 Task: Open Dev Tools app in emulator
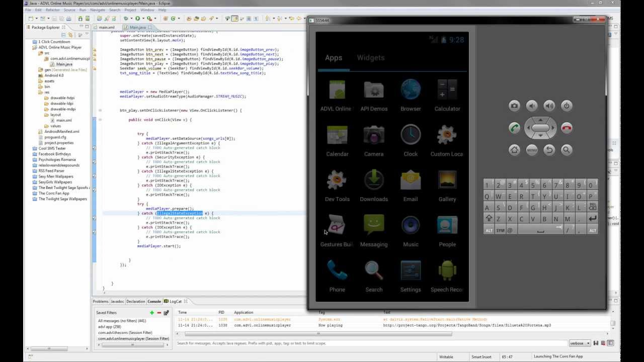click(337, 186)
